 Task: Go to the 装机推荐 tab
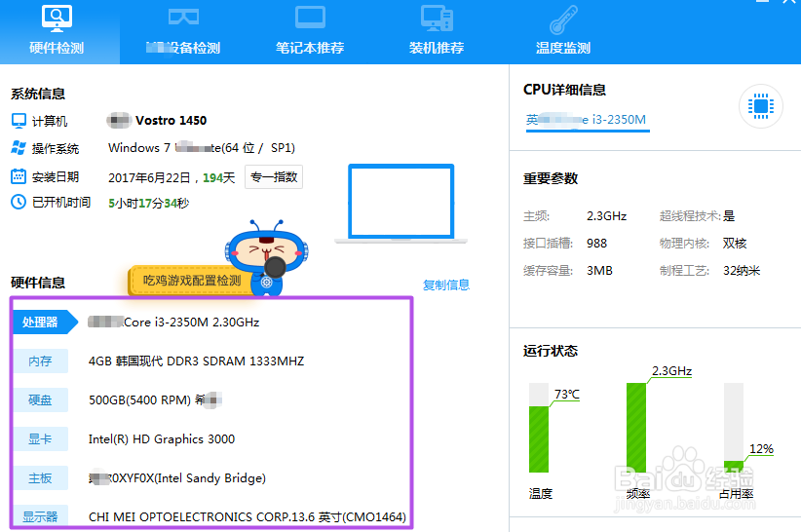click(437, 31)
